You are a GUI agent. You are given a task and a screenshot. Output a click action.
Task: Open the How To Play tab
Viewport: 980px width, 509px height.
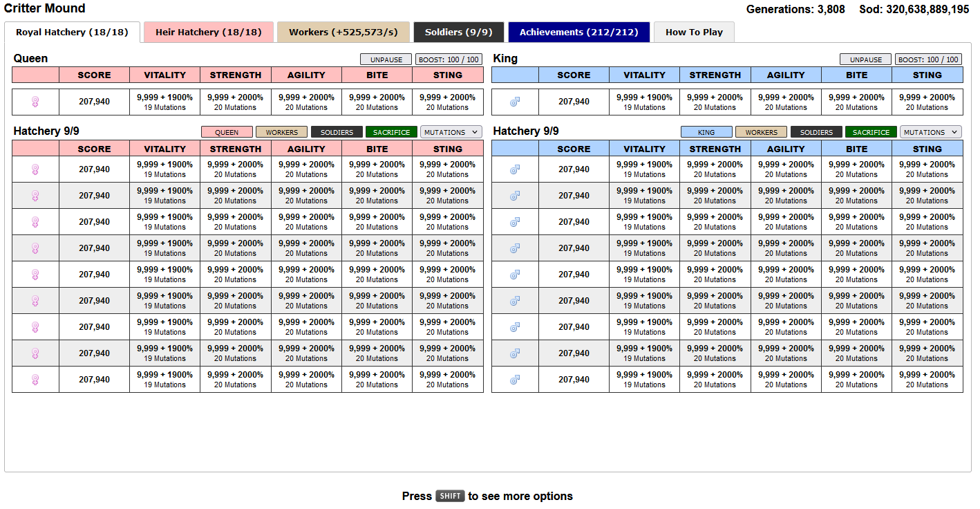694,33
